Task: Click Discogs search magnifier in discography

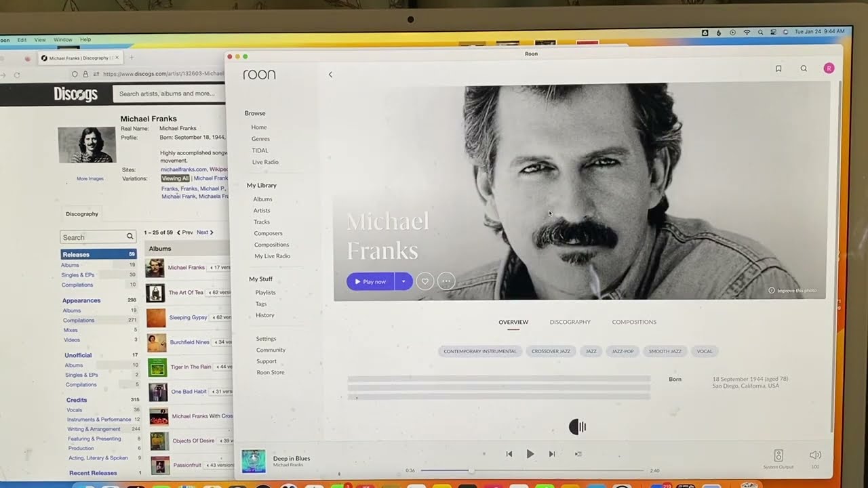Action: pyautogui.click(x=130, y=237)
